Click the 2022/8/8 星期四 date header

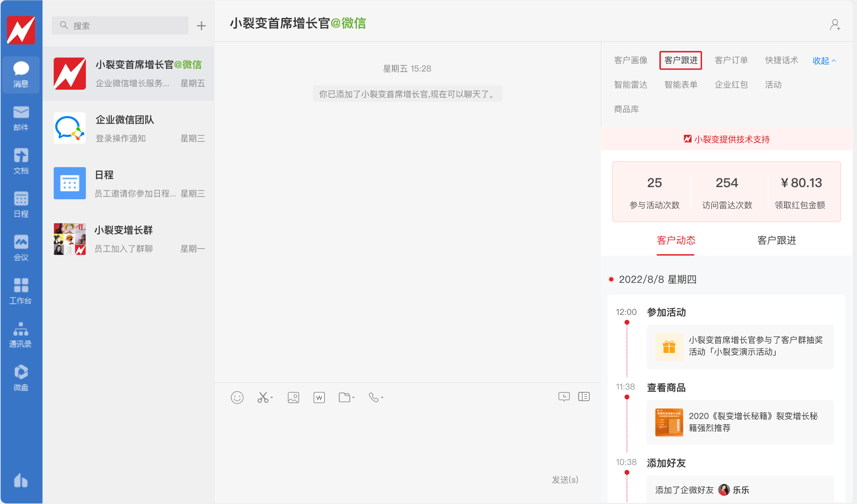(658, 280)
